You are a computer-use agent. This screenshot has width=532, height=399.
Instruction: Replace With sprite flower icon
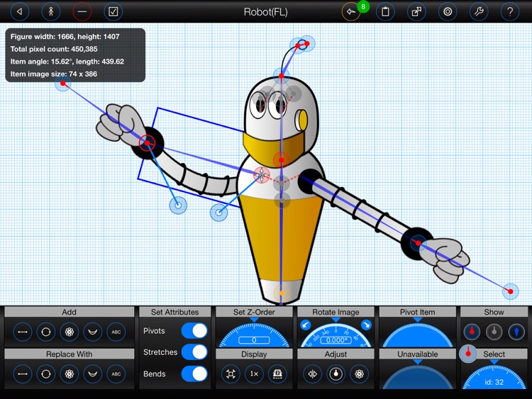click(x=70, y=374)
